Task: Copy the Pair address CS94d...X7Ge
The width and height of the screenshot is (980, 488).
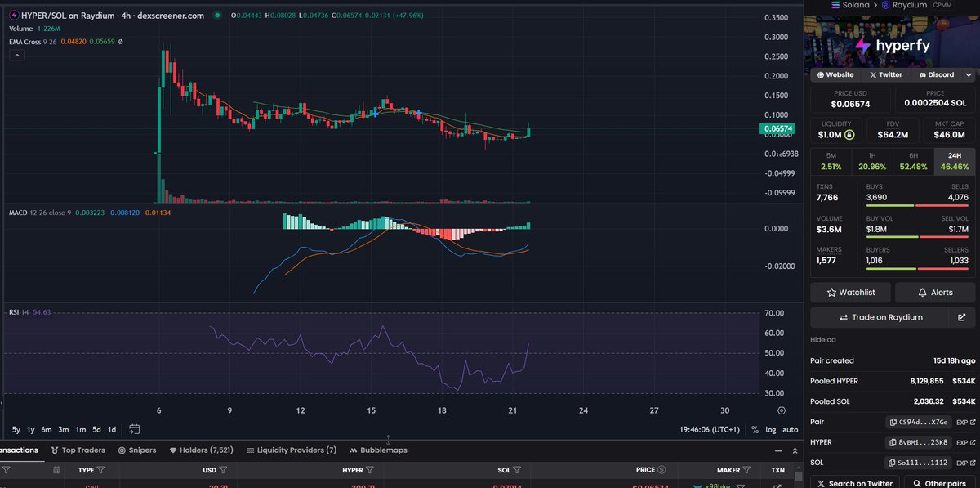Action: [x=919, y=422]
